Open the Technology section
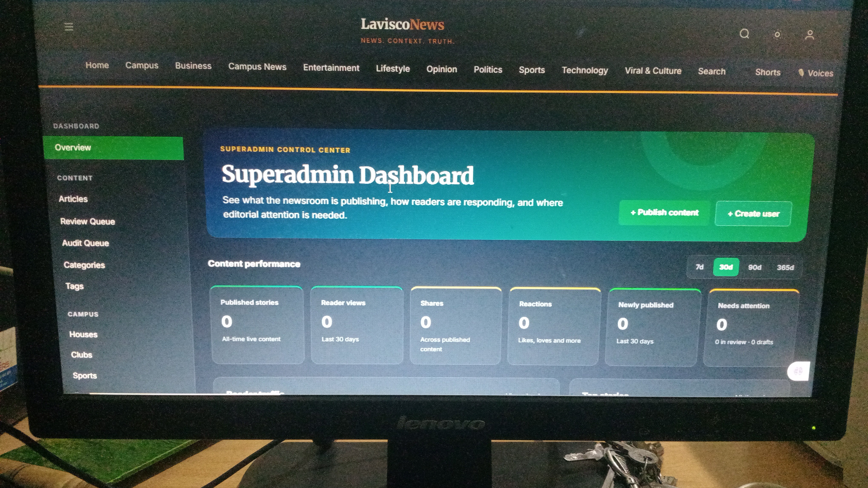Image resolution: width=868 pixels, height=488 pixels. pyautogui.click(x=585, y=70)
